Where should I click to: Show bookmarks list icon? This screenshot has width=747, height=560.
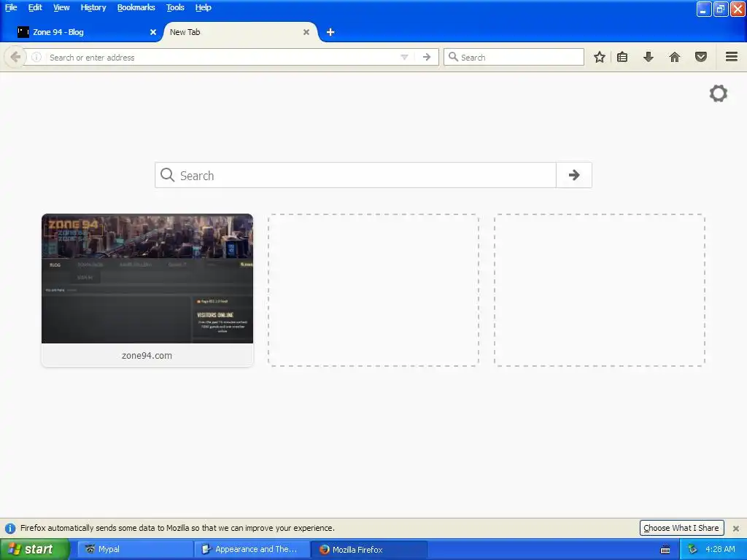point(622,57)
